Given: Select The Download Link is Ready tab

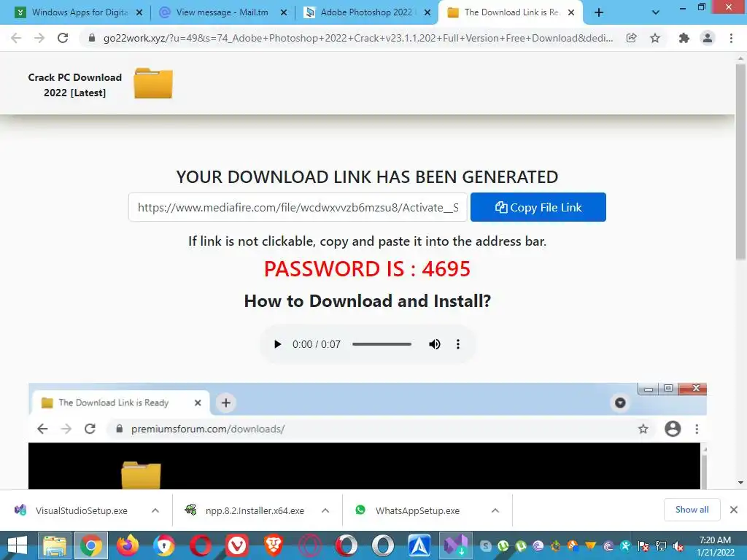Looking at the screenshot, I should [510, 12].
